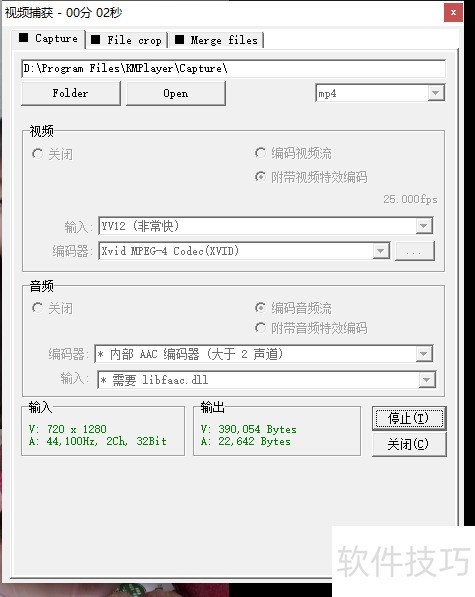Select 编码音频流 radio option
This screenshot has height=597, width=475.
coord(293,308)
